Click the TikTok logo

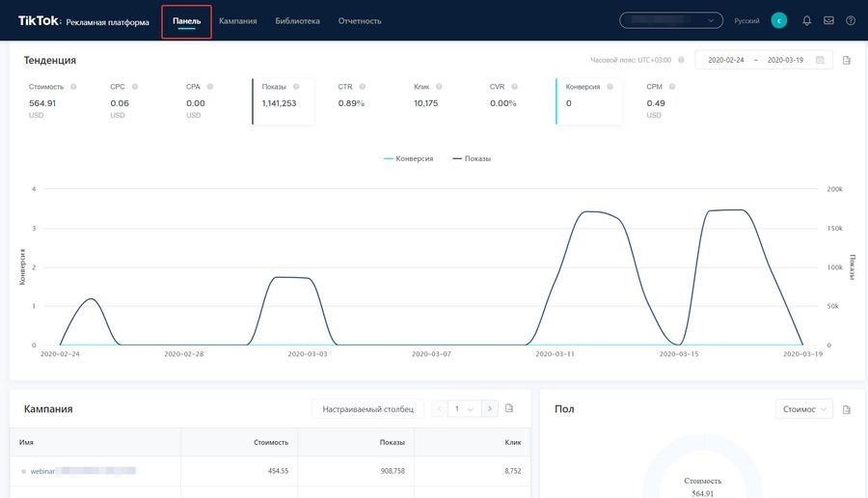[39, 21]
